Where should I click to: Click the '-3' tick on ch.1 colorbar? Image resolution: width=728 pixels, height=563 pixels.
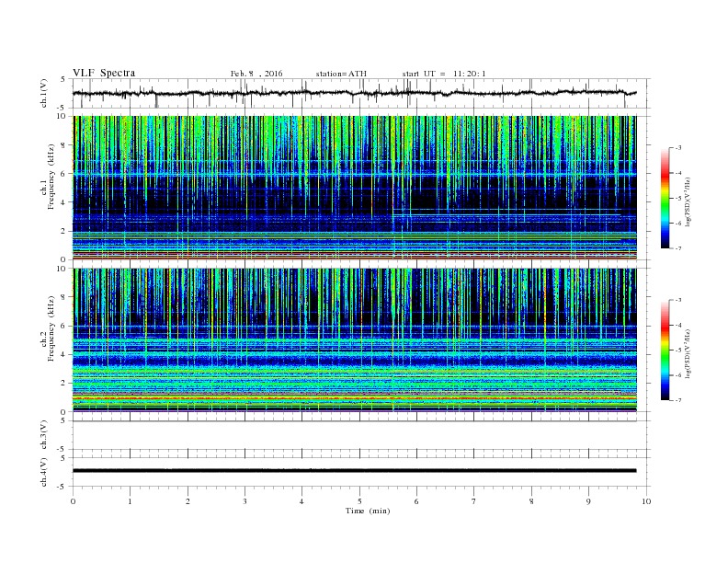tap(678, 148)
